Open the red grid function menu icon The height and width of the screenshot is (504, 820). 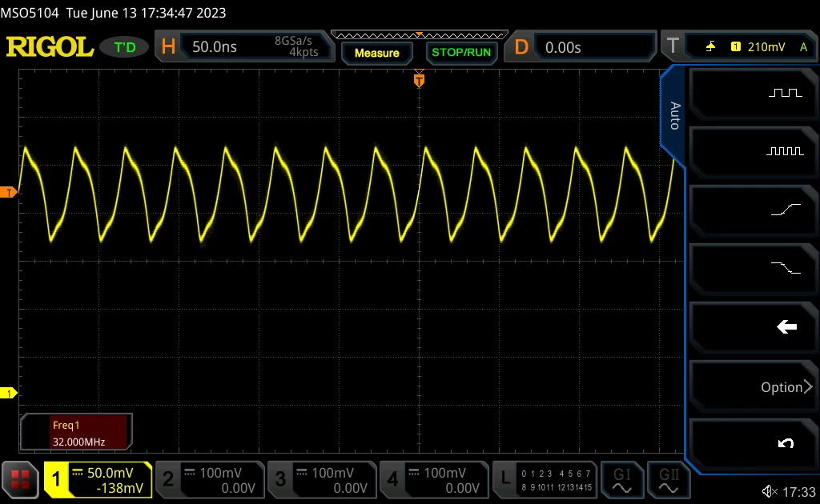click(20, 479)
